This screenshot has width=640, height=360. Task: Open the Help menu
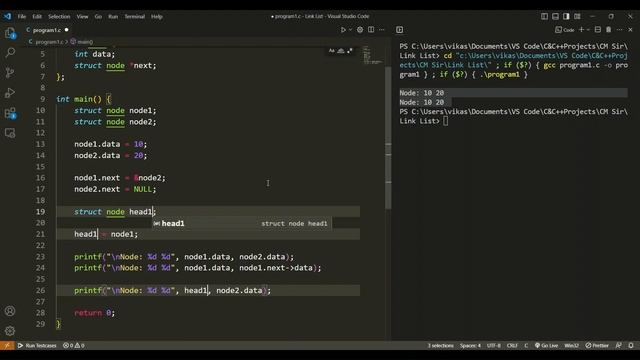tap(157, 17)
